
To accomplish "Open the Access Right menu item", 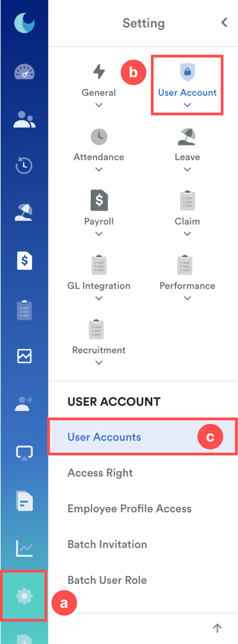I will [x=100, y=473].
